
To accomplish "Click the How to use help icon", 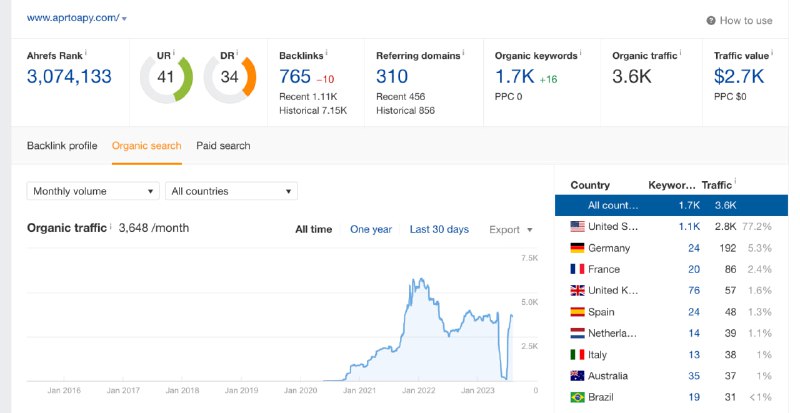I will [x=711, y=20].
